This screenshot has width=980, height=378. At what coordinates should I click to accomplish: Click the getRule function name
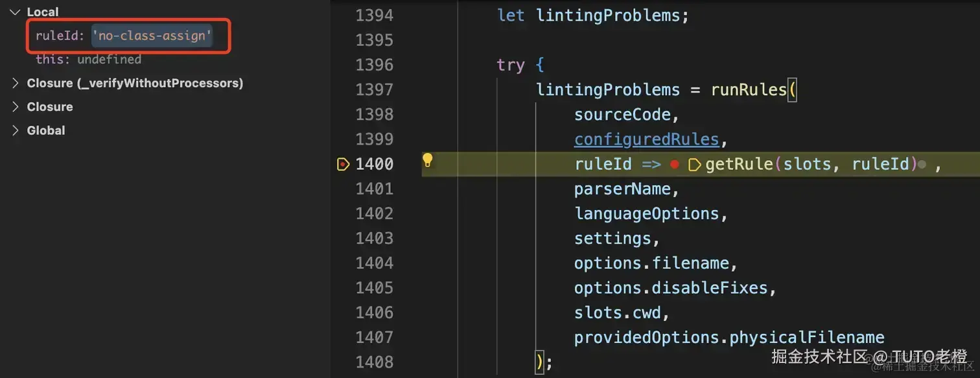pyautogui.click(x=736, y=165)
